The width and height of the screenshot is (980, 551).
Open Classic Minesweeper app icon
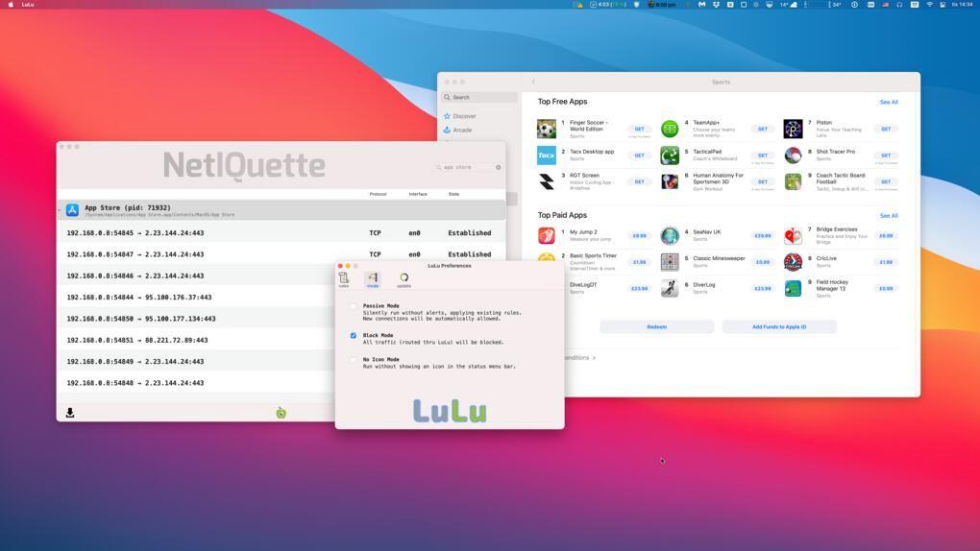coord(670,262)
